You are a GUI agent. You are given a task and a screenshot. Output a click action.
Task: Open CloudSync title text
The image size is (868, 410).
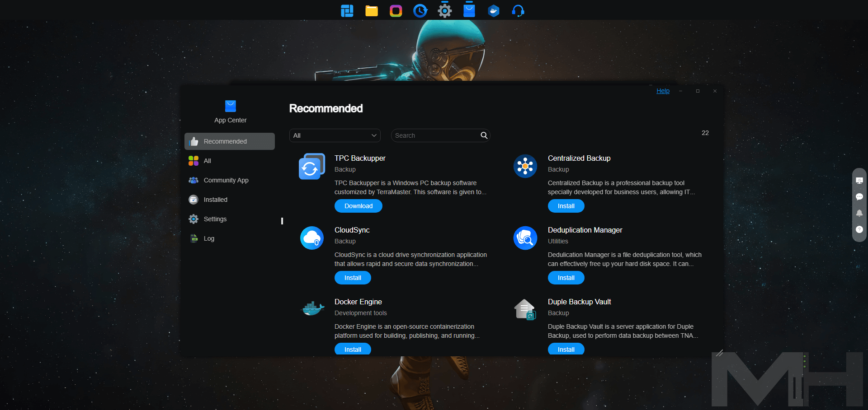[352, 230]
